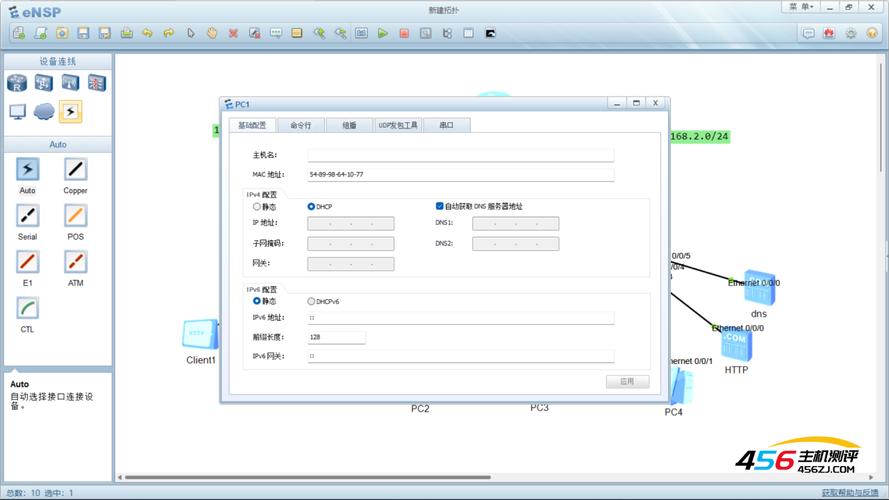This screenshot has height=500, width=889.
Task: Select static IPv4 radio button (静态)
Action: pyautogui.click(x=257, y=207)
